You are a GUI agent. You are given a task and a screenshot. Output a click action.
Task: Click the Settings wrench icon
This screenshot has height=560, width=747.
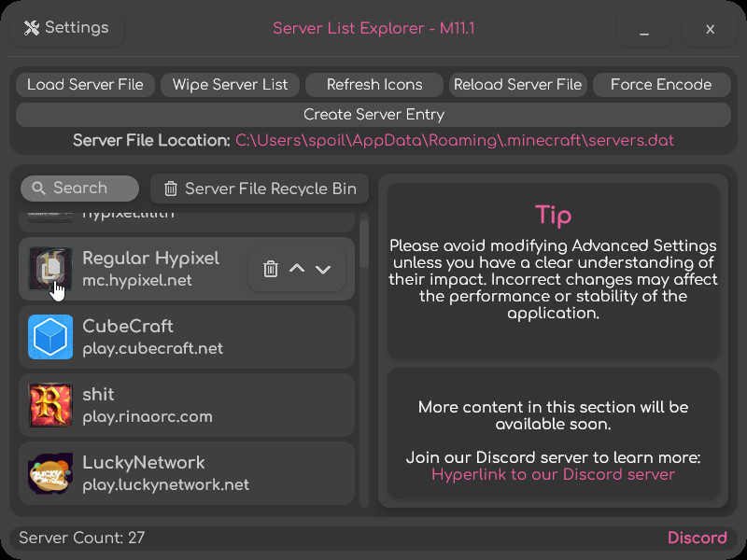pos(32,28)
